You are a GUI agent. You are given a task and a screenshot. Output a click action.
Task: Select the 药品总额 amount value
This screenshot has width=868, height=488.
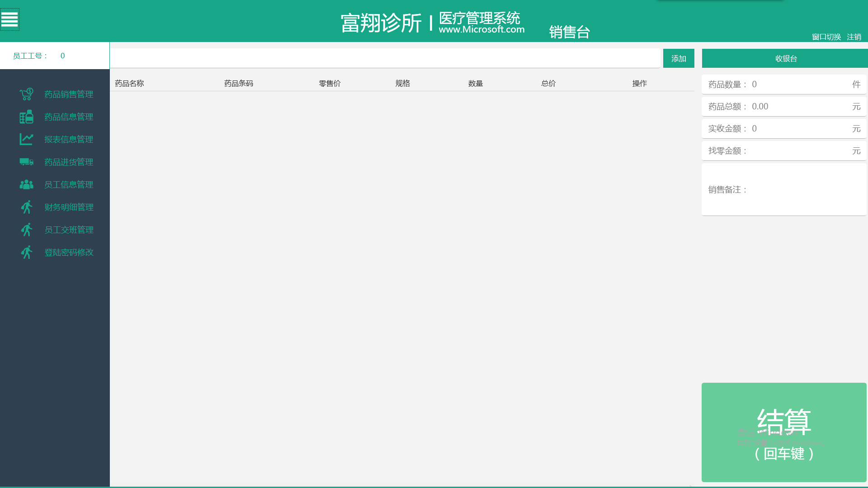[x=760, y=106]
